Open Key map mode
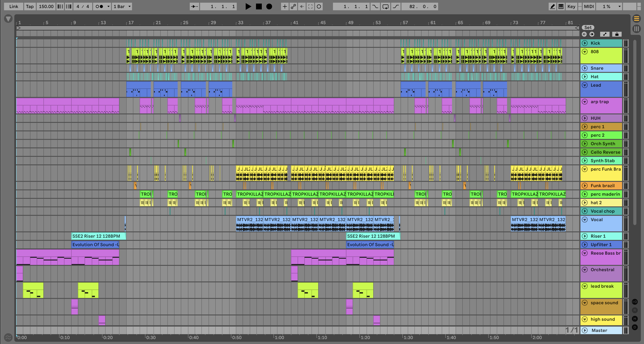644x344 pixels. 571,6
